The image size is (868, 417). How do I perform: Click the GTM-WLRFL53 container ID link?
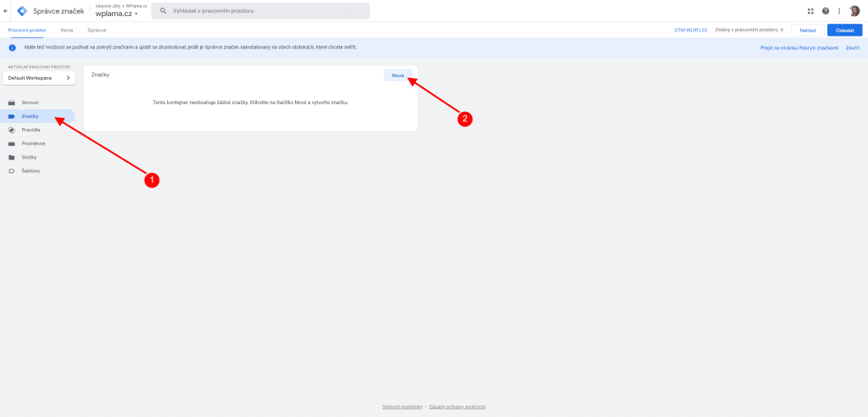pos(691,30)
